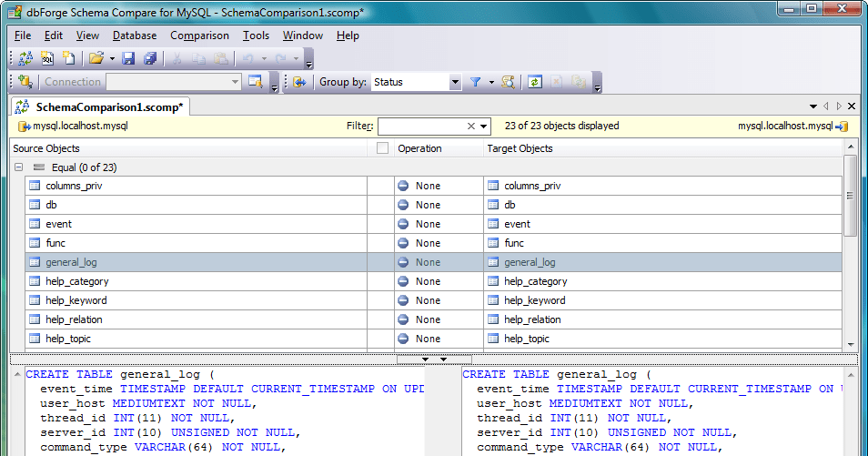Open the Redo history dropdown arrow
The height and width of the screenshot is (456, 868).
297,58
